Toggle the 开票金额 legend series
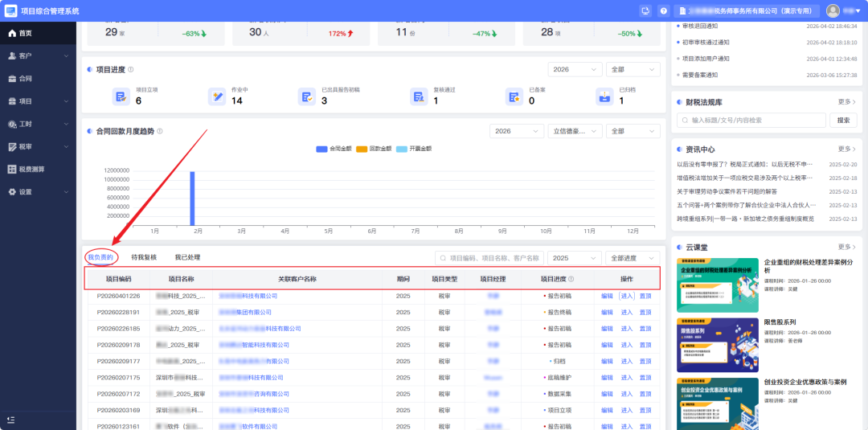The image size is (868, 430). [414, 149]
